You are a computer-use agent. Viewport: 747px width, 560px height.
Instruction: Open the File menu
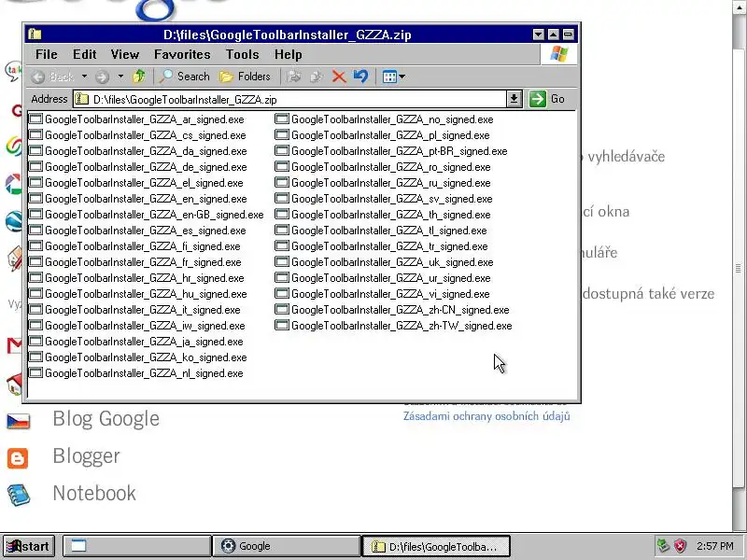(46, 54)
